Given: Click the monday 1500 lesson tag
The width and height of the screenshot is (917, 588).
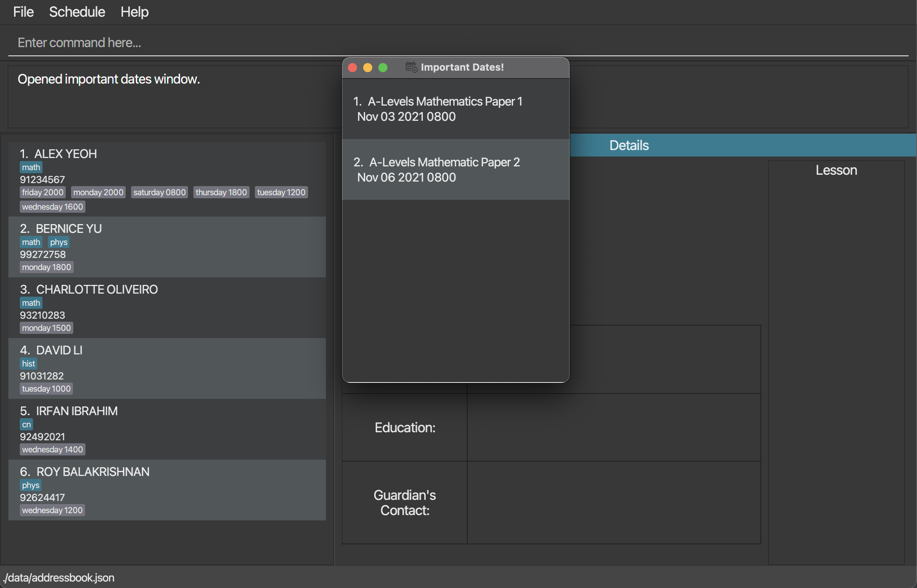Looking at the screenshot, I should point(47,327).
